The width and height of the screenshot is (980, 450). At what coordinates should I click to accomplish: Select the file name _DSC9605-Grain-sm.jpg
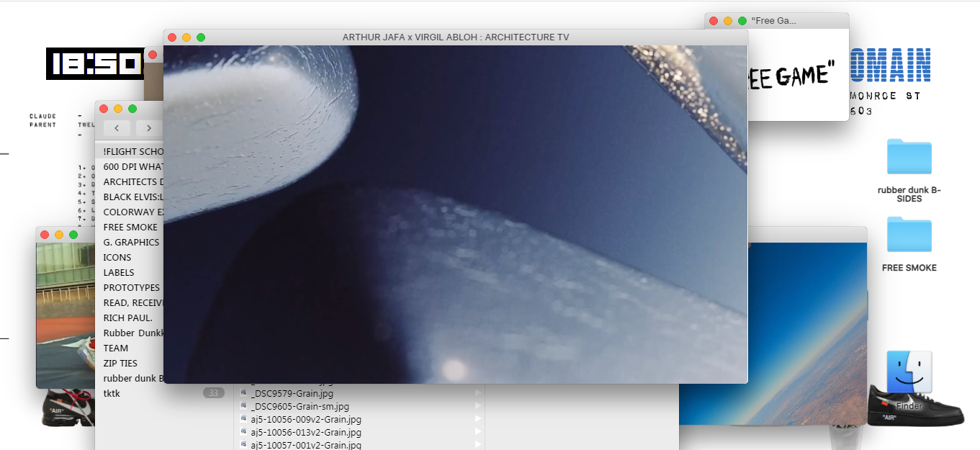pos(300,406)
